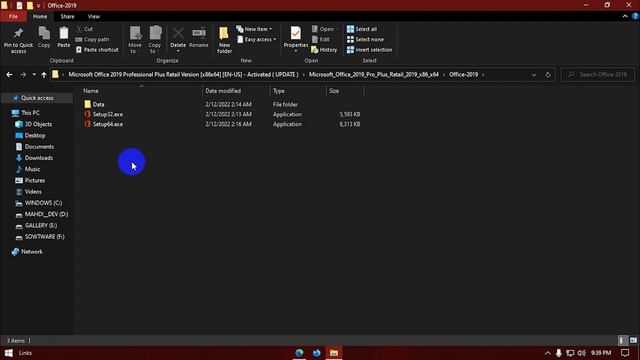Click Select all
The image size is (640, 360).
pyautogui.click(x=362, y=29)
